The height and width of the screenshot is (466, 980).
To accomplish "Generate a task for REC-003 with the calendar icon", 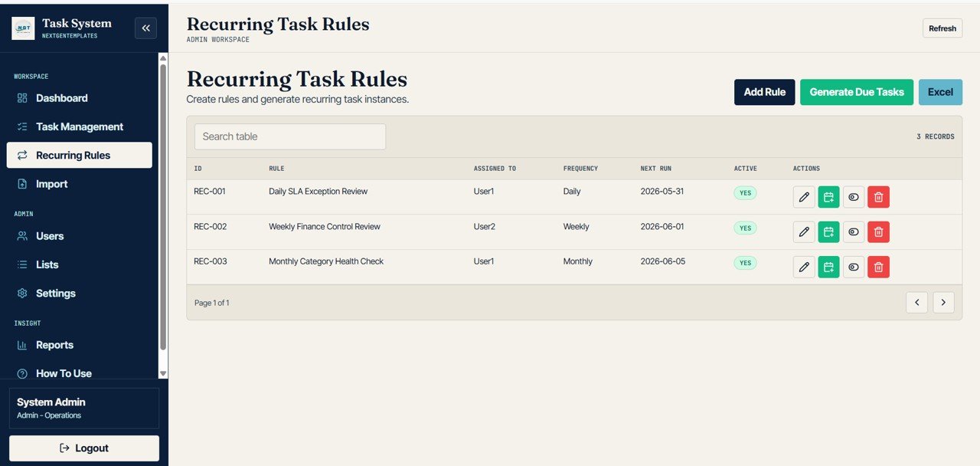I will (828, 267).
